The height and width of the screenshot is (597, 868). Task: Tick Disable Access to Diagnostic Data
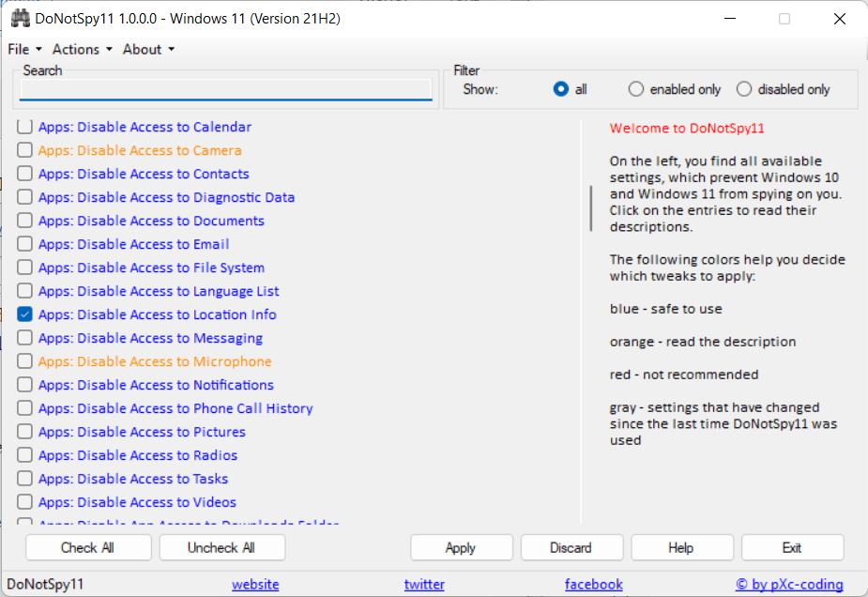click(24, 197)
